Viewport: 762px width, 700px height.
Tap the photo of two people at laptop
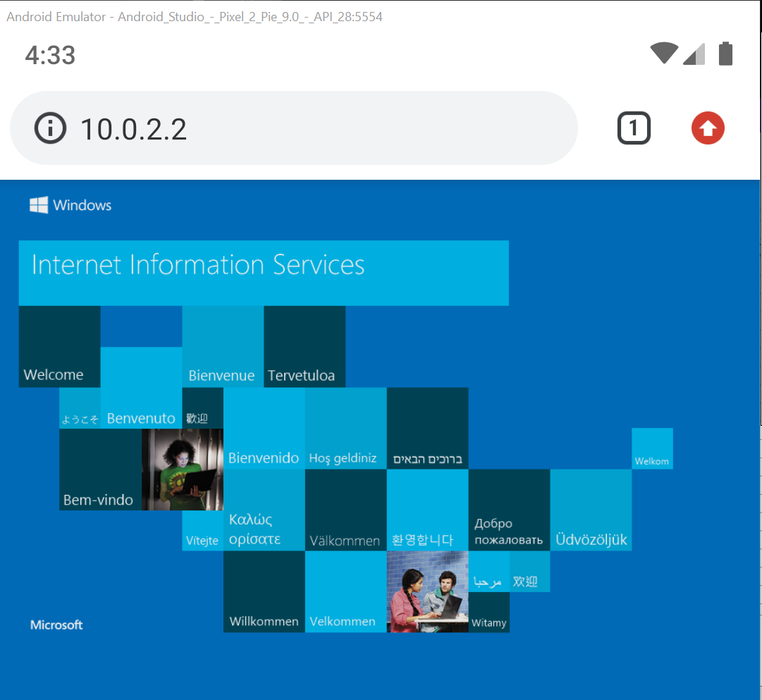[428, 591]
